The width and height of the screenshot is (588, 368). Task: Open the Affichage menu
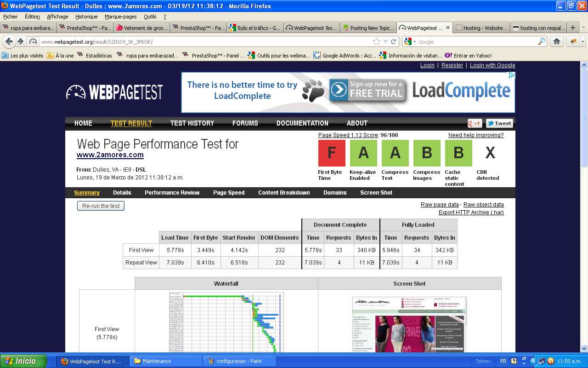click(x=57, y=17)
